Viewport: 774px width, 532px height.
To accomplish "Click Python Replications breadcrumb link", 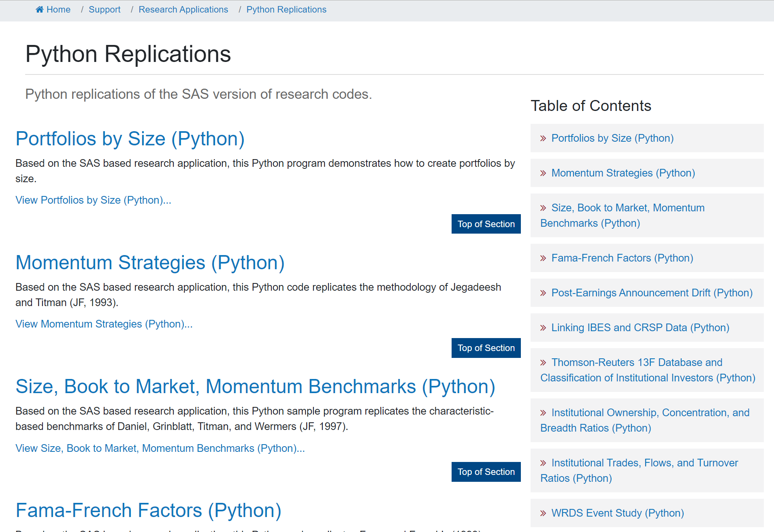I will click(286, 9).
